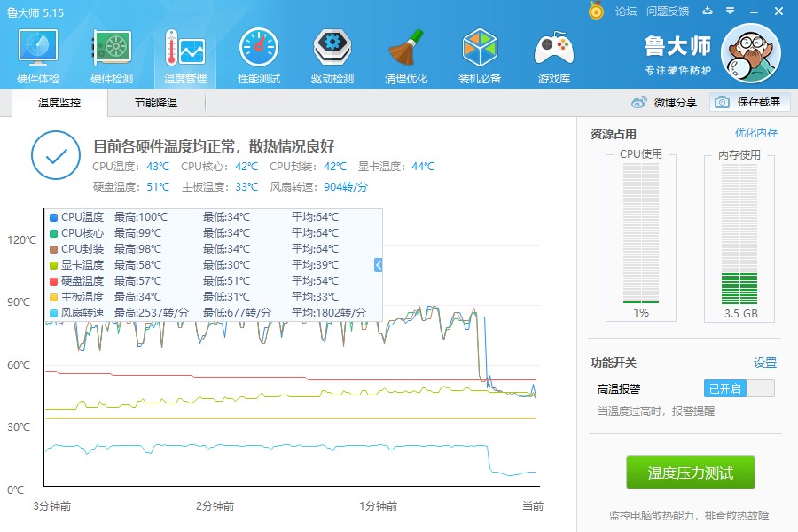The height and width of the screenshot is (532, 798).
Task: Toggle the 主板温度 orange legend swatch
Action: pyautogui.click(x=53, y=297)
